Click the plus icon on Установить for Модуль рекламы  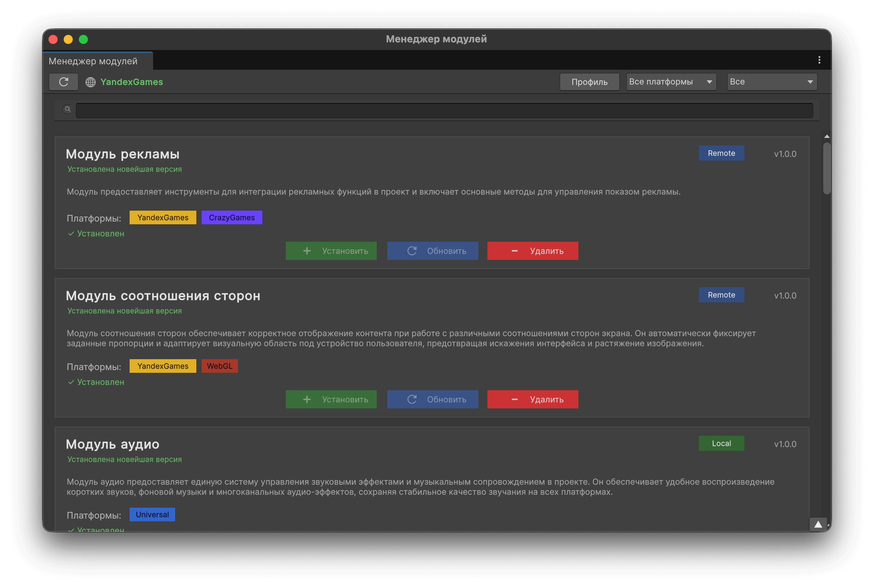[x=307, y=250]
